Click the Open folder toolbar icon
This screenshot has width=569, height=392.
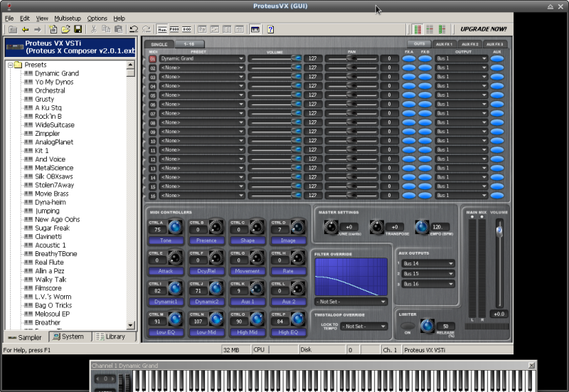65,29
